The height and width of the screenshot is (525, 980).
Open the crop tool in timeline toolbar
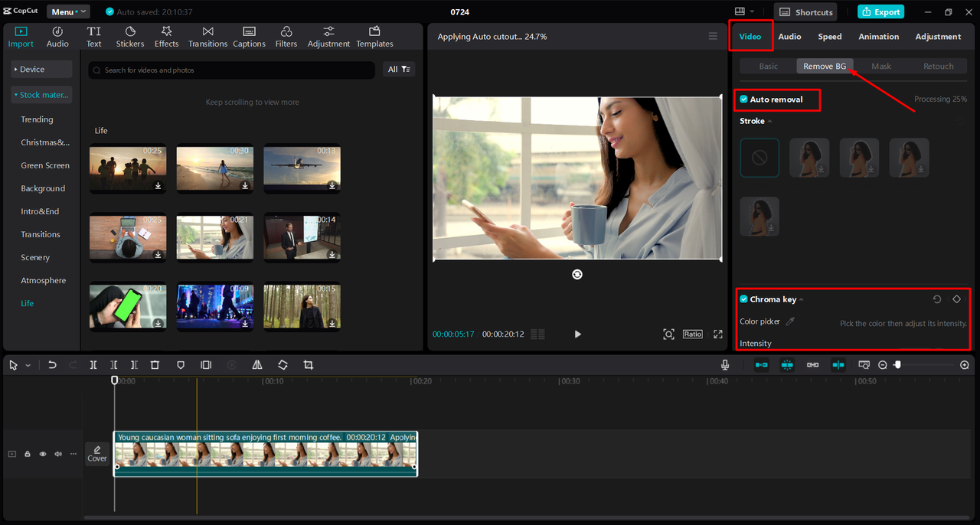[309, 365]
